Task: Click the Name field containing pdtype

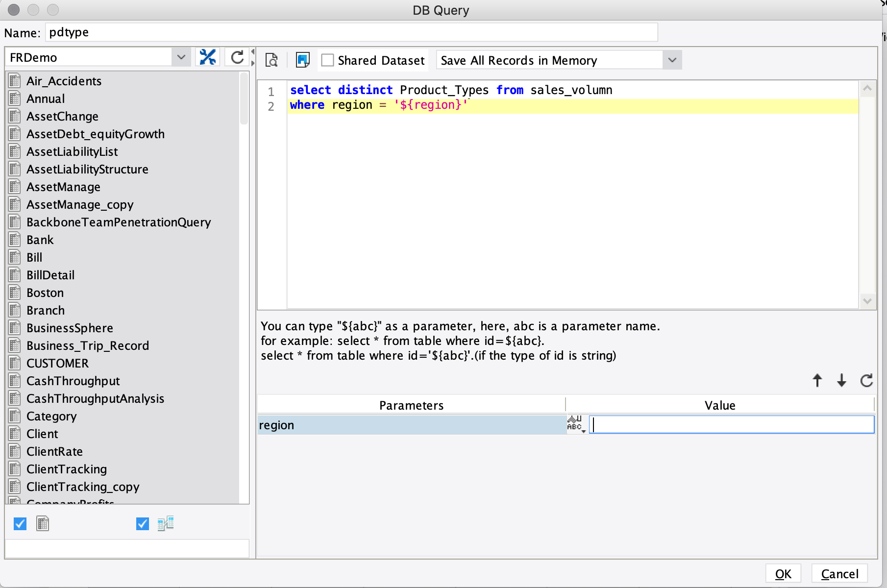Action: point(351,32)
